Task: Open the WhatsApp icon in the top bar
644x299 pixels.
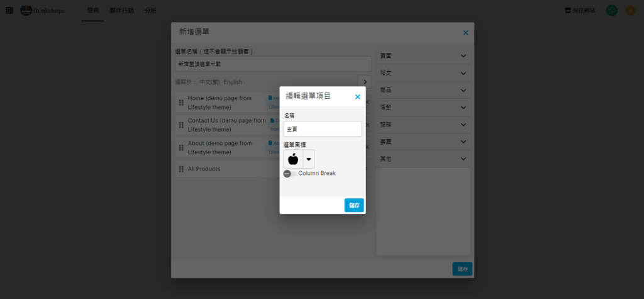Action: [x=611, y=11]
